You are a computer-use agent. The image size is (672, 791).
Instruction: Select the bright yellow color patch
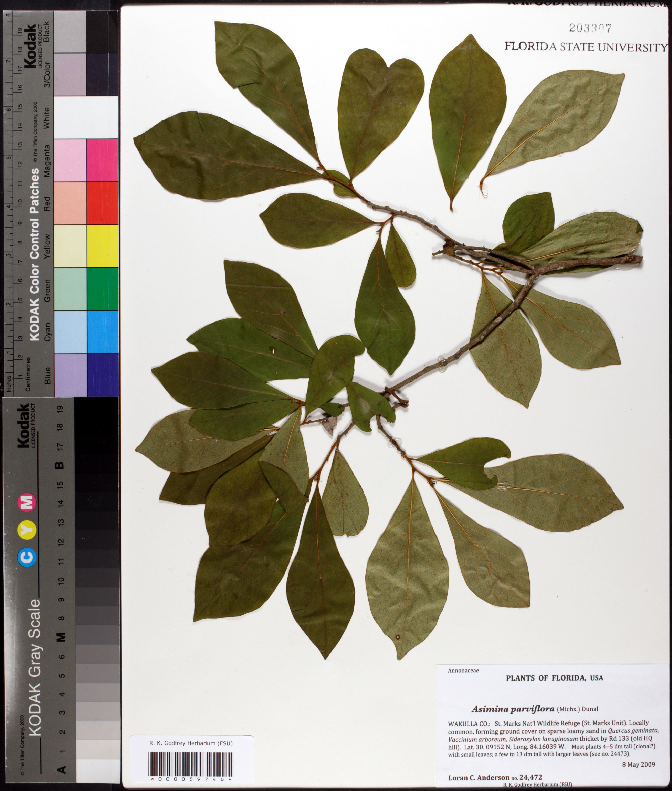coord(103,246)
